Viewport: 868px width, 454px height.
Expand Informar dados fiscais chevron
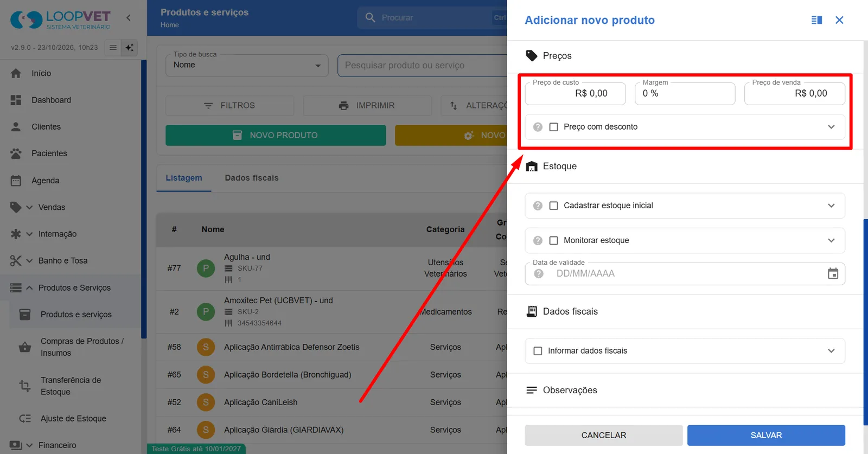point(831,351)
